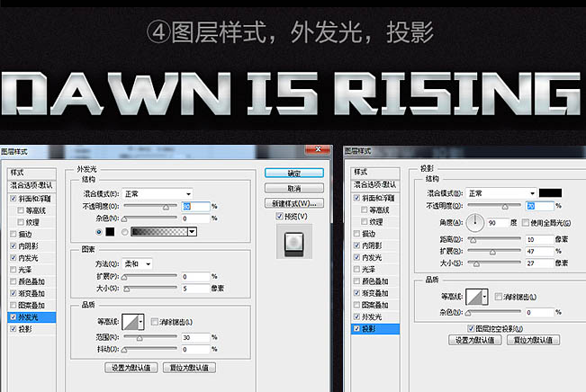Click black shadow color swatch in 投影 dialog
Viewport: 586px width, 392px height.
(550, 193)
